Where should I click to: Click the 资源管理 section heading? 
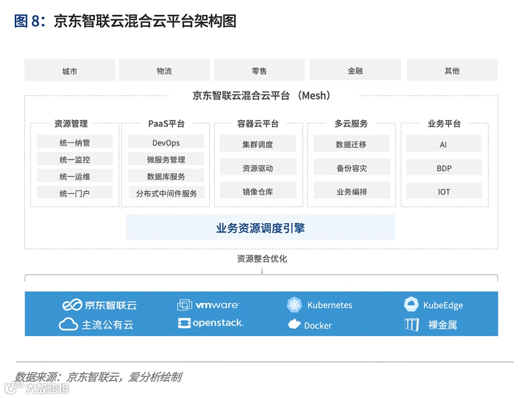(71, 124)
